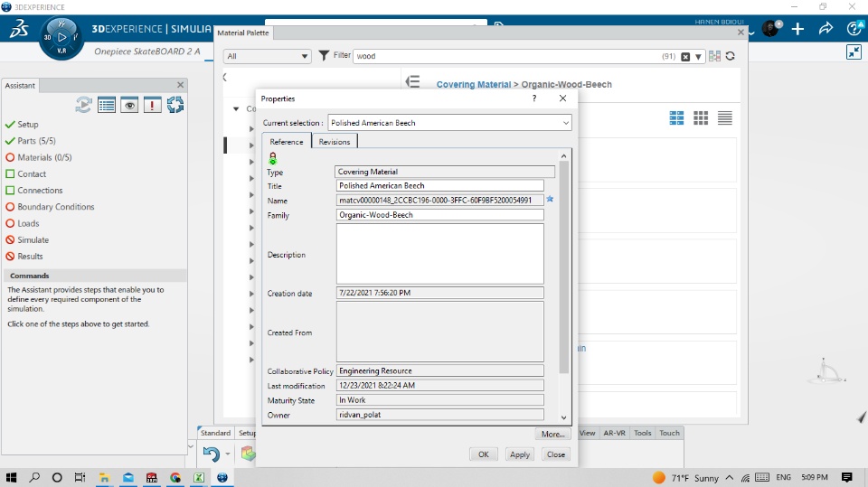Switch to the Revisions tab
868x487 pixels.
335,142
